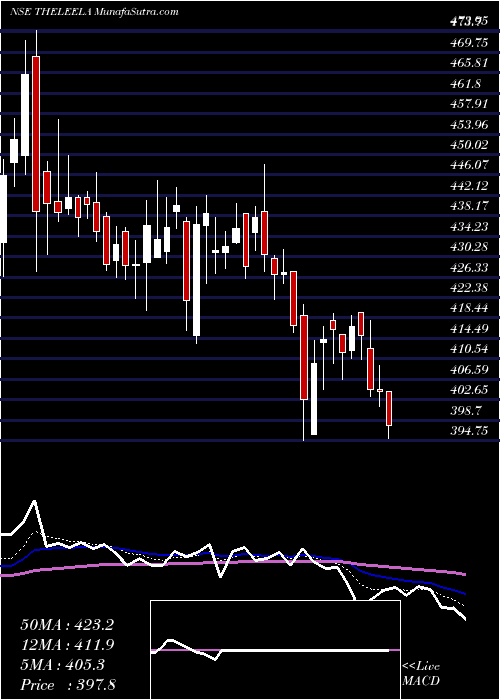
Task: Click the 406.59 price axis label
Action: (x=468, y=370)
